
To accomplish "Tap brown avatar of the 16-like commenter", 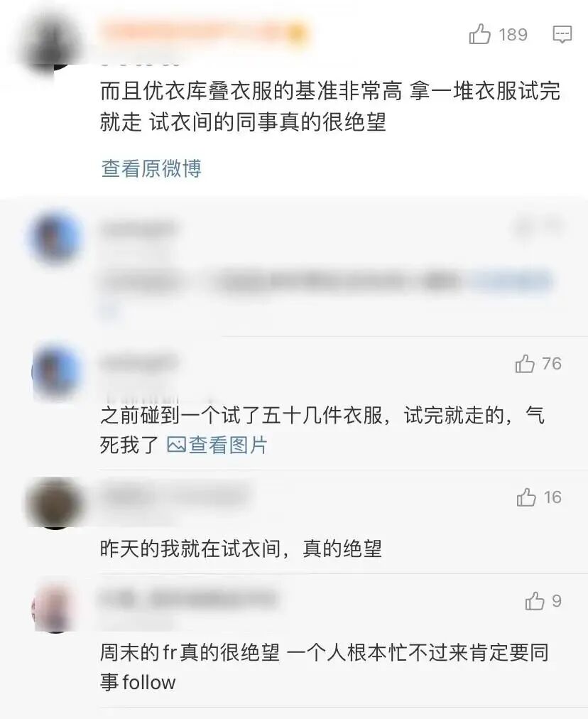I will (x=55, y=502).
